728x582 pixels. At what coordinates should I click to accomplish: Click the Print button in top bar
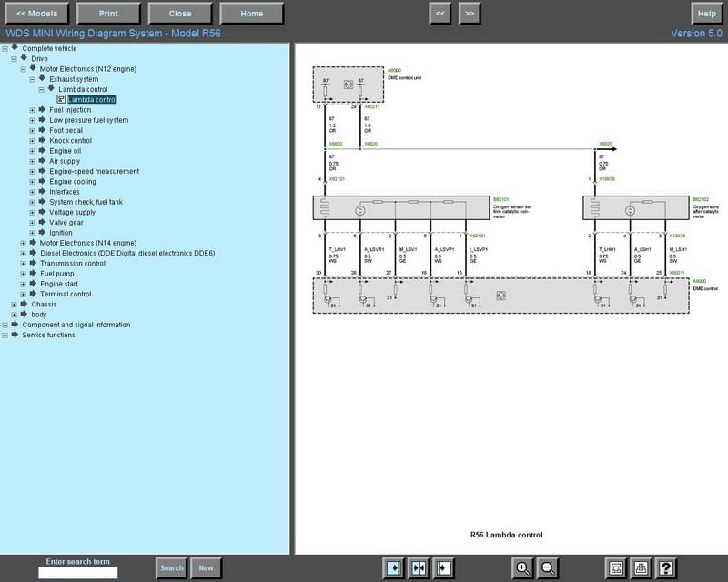click(x=108, y=14)
